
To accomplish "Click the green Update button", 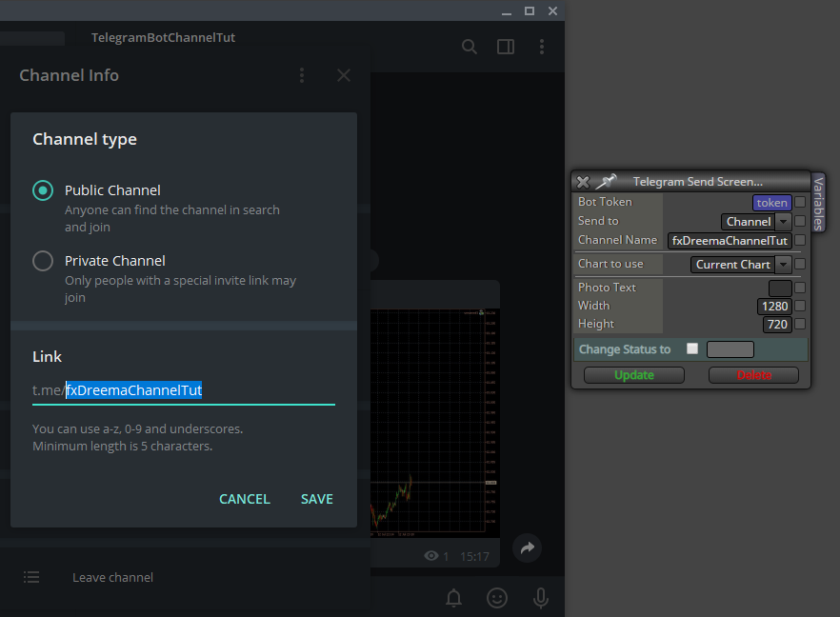I will (633, 375).
